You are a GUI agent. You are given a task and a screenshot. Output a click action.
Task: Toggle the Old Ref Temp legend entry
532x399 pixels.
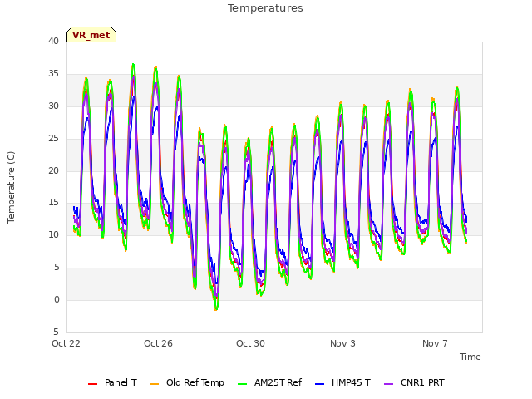pyautogui.click(x=186, y=382)
